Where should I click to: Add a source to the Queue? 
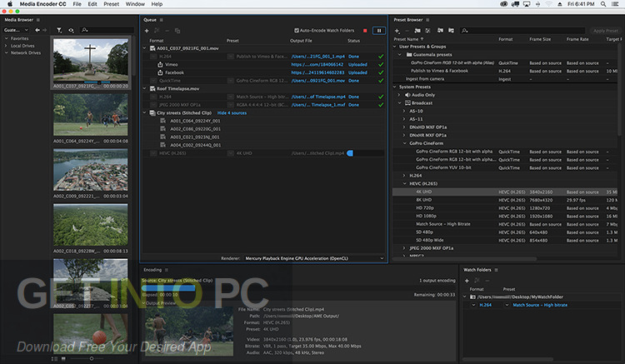(x=147, y=31)
